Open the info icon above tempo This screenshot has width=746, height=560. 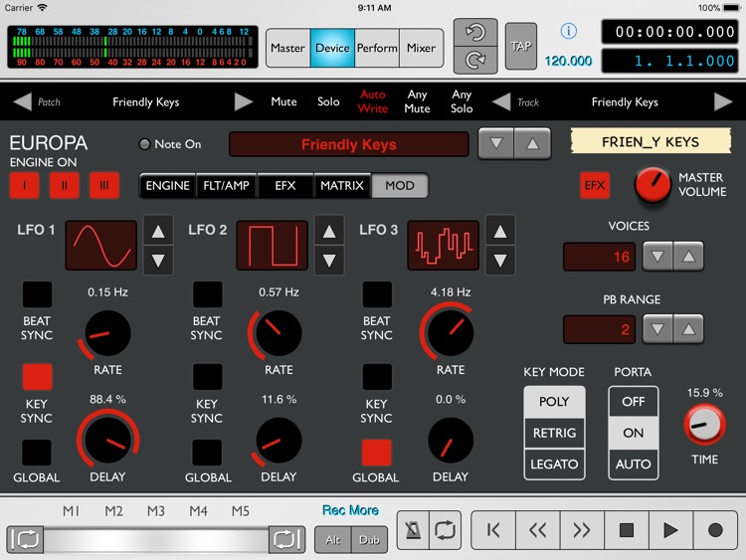tap(569, 31)
